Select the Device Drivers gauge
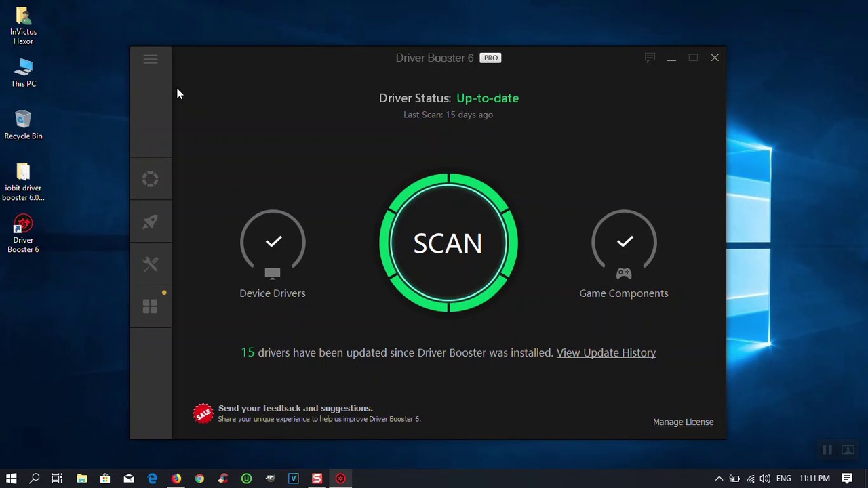 (273, 254)
